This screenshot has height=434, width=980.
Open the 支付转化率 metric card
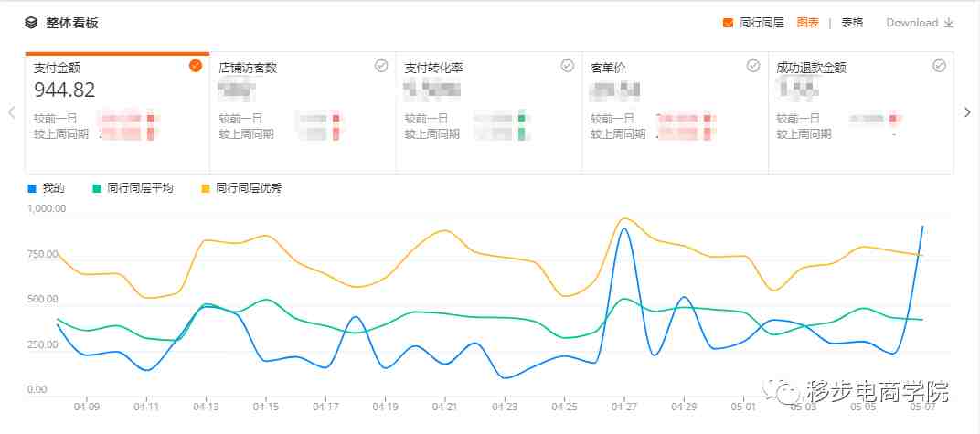point(489,112)
